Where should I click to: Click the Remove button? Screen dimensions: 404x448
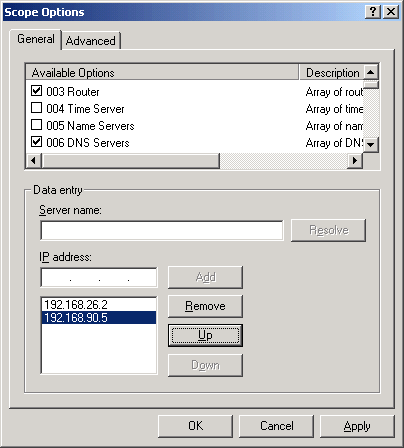[x=205, y=306]
